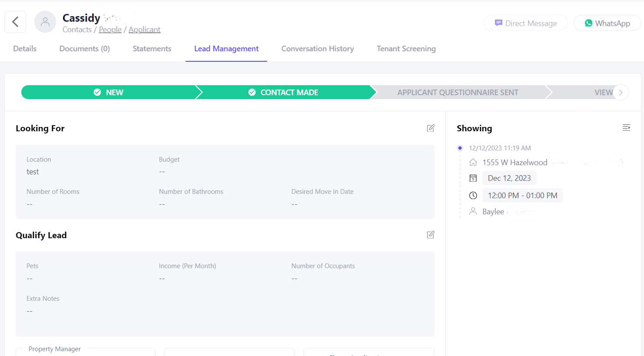Advance the lead stages with right chevron
Viewport: 644px width, 356px height.
621,92
